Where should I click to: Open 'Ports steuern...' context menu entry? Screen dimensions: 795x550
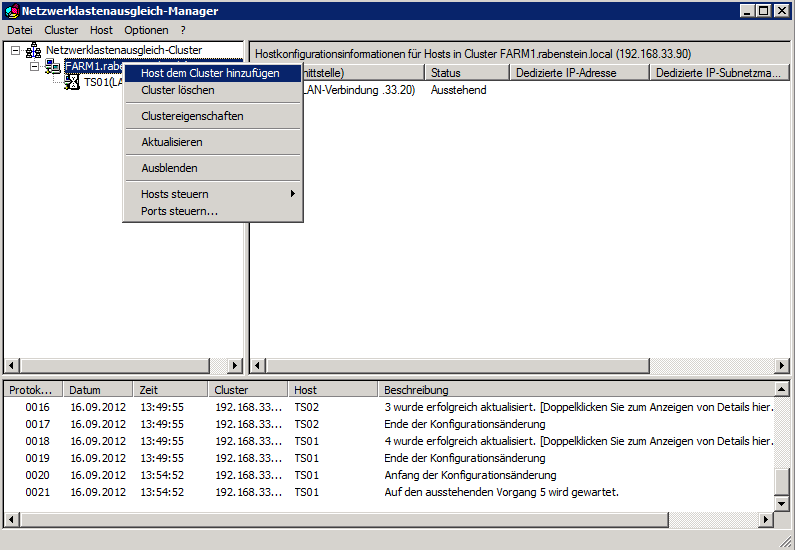coord(179,211)
